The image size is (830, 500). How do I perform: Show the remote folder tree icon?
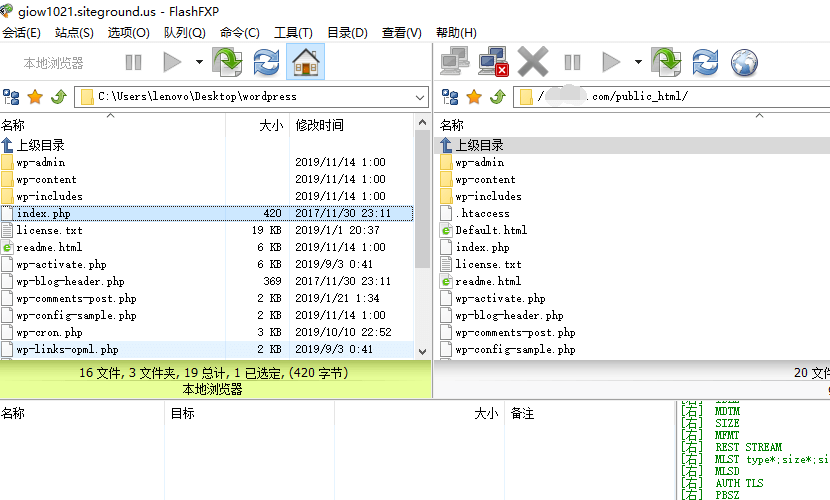click(450, 97)
